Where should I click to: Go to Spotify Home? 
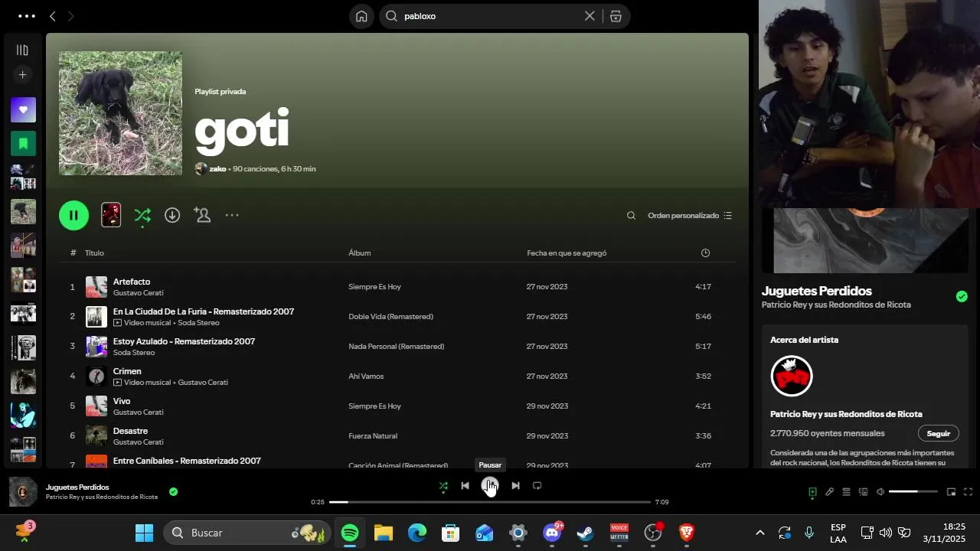pos(361,16)
